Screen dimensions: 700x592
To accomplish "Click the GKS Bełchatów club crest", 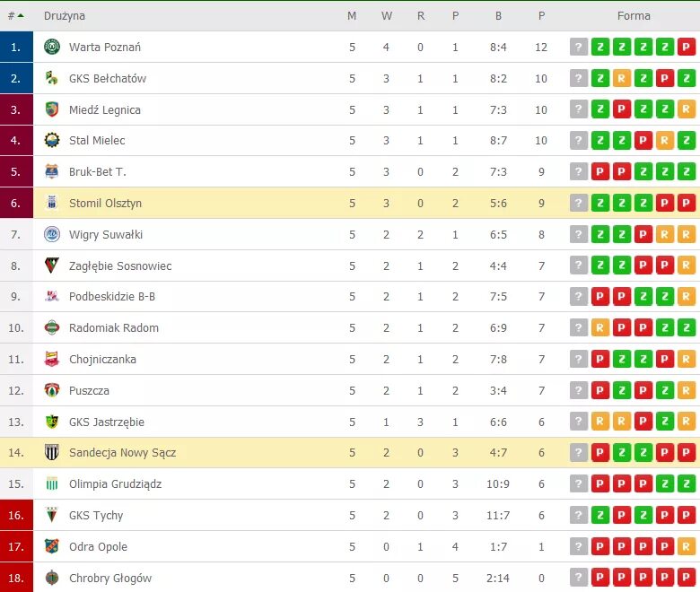I will point(52,78).
